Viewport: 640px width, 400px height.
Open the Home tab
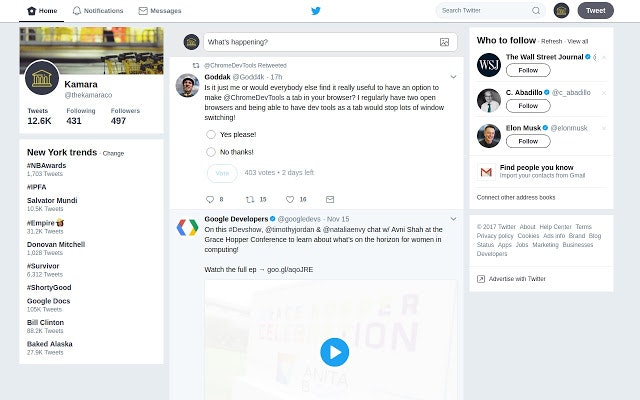click(x=42, y=11)
